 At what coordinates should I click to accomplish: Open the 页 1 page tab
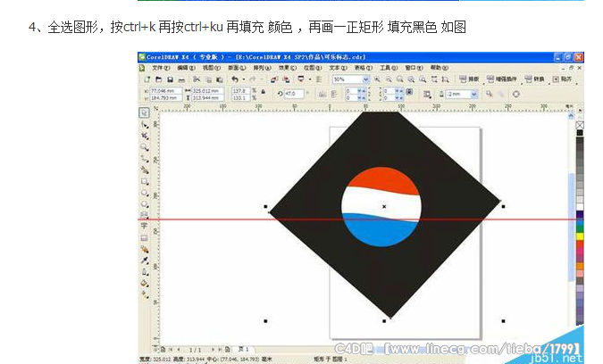coord(243,349)
